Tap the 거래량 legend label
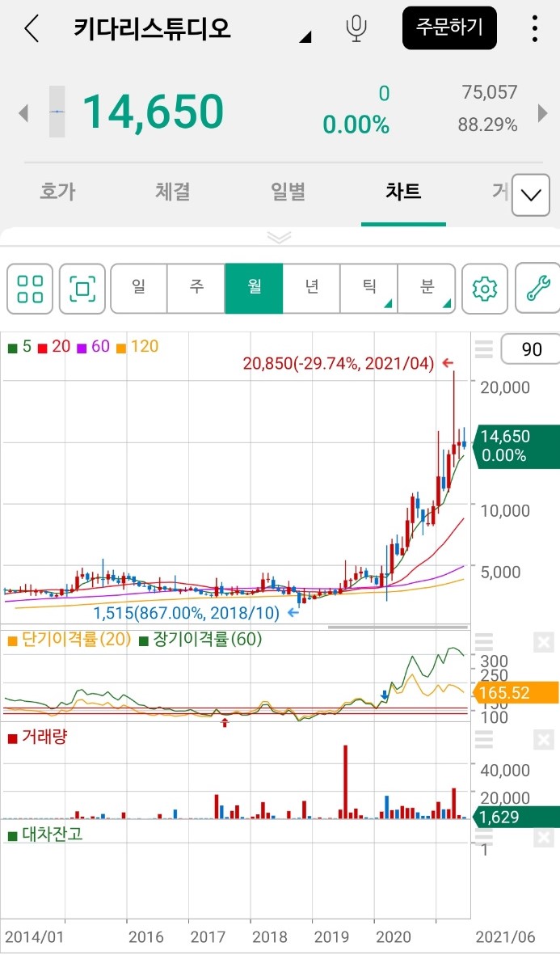560x955 pixels. point(38,737)
